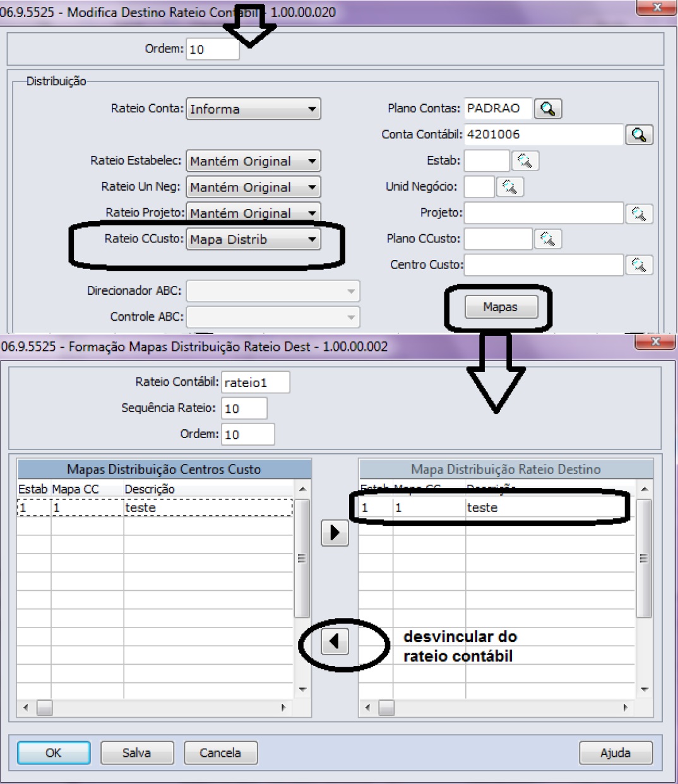The width and height of the screenshot is (678, 784).
Task: Focus the Ordem field in Modifica Destino window
Action: click(213, 49)
